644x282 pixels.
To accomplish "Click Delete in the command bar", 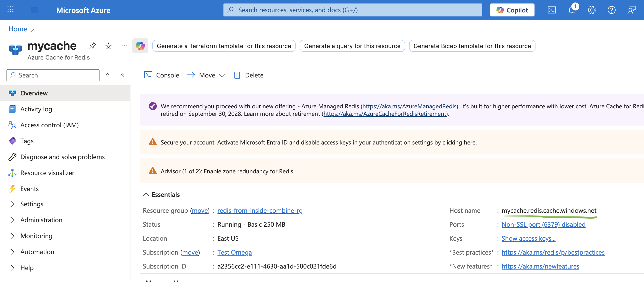I will pyautogui.click(x=249, y=75).
